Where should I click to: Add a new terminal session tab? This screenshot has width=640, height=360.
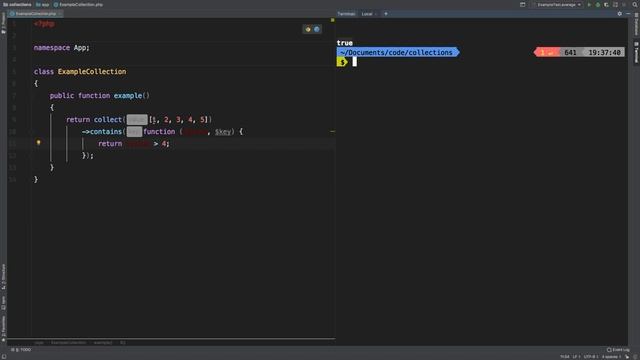[386, 13]
